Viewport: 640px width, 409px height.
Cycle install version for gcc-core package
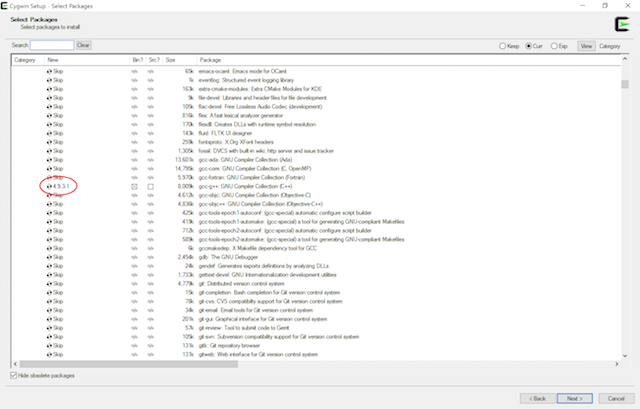(48, 167)
